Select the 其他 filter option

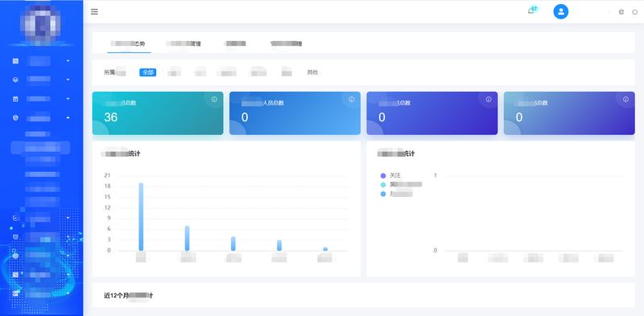(x=312, y=72)
